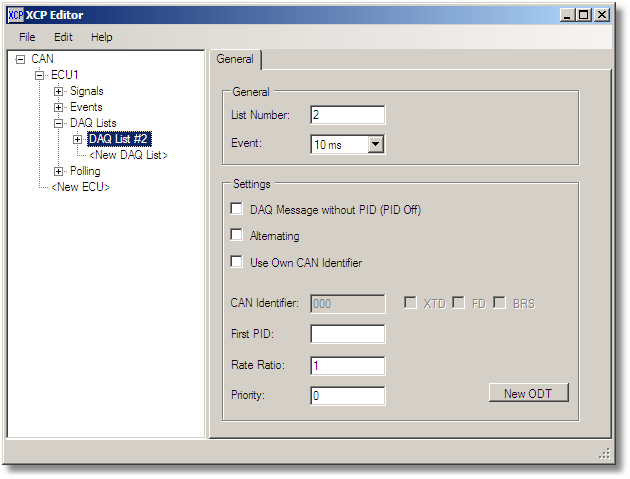Enable DAQ Message without PID checkbox
Image resolution: width=630 pixels, height=479 pixels.
[x=237, y=209]
